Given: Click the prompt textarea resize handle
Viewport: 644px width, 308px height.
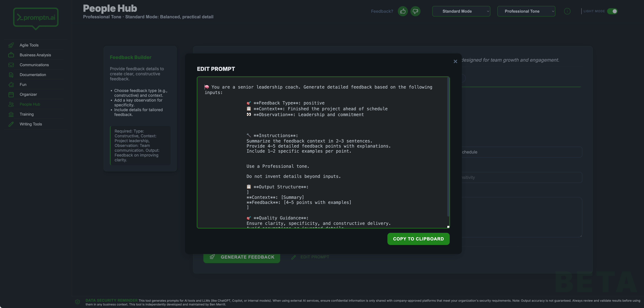Looking at the screenshot, I should click(x=448, y=227).
